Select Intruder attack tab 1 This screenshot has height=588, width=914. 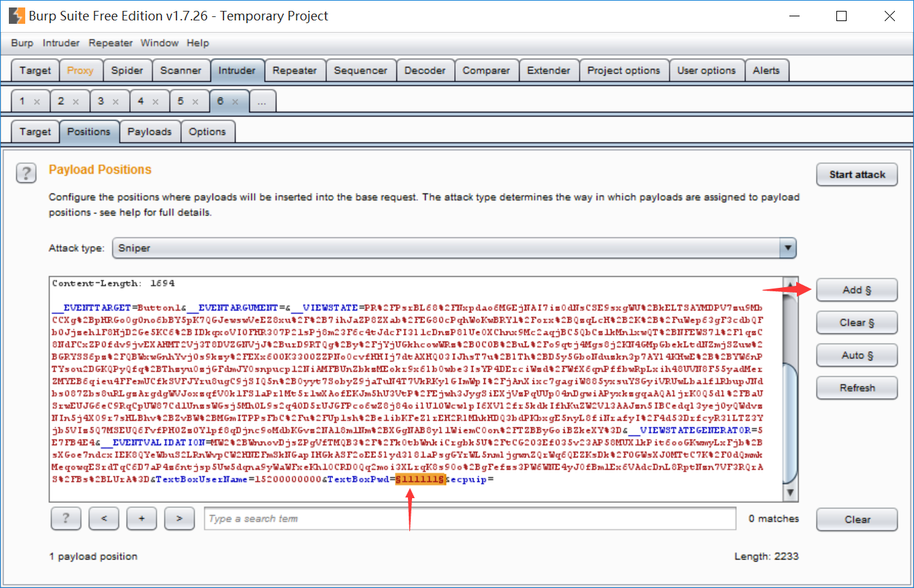coord(22,101)
